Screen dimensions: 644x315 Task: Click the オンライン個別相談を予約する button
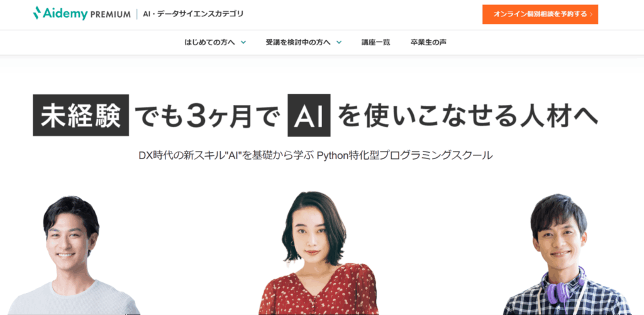[540, 14]
